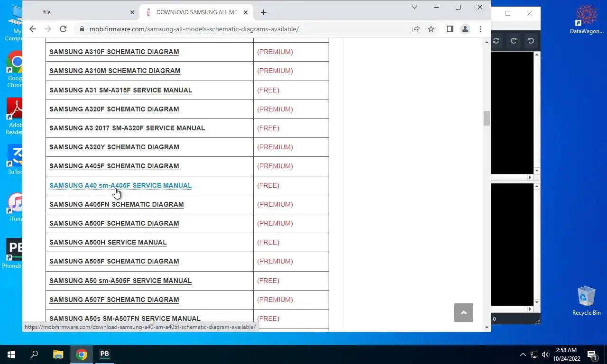Open SAMSUNG A50 sm-A505F SERVICE MANUAL link
The image size is (607, 364).
(x=120, y=281)
